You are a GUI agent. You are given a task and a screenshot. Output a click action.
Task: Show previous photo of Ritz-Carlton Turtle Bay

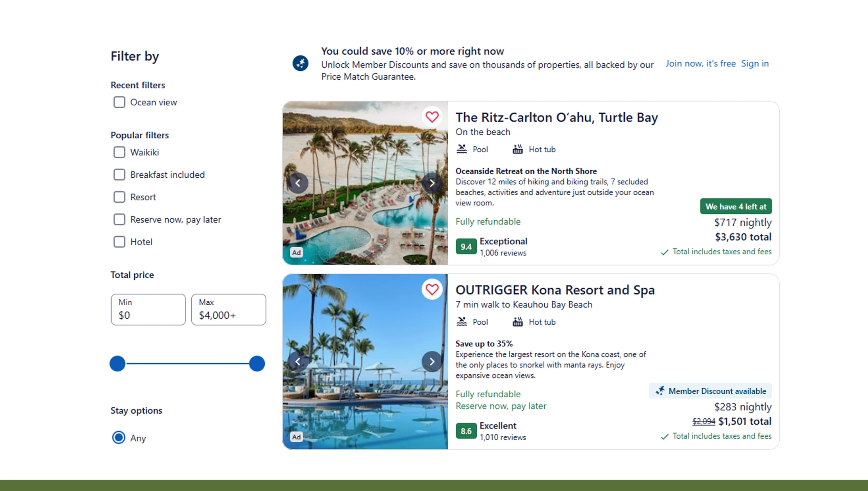[x=298, y=183]
